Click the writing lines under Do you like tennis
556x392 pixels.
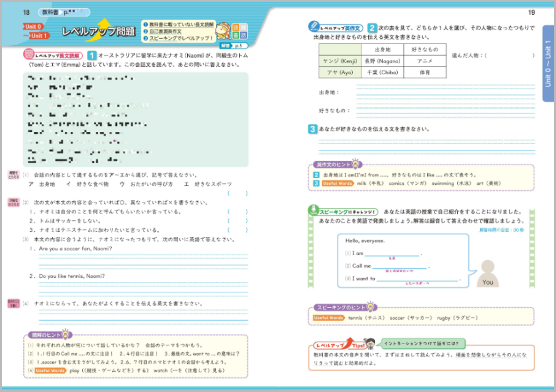click(144, 289)
